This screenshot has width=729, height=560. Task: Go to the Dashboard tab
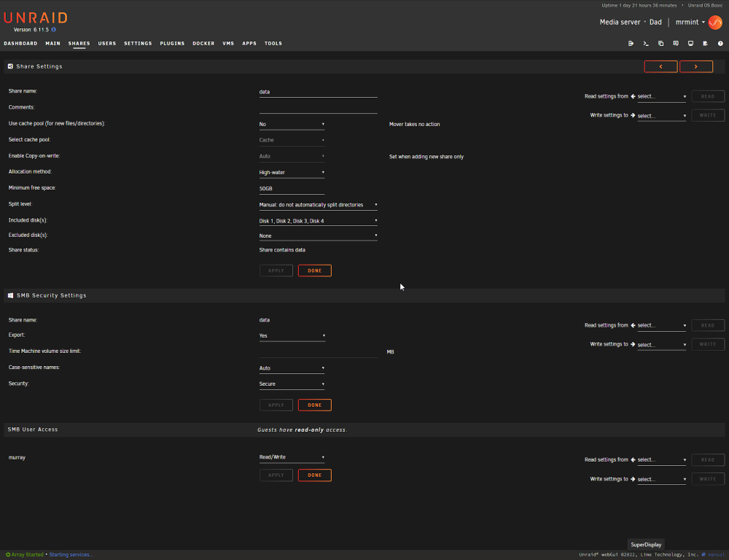20,43
